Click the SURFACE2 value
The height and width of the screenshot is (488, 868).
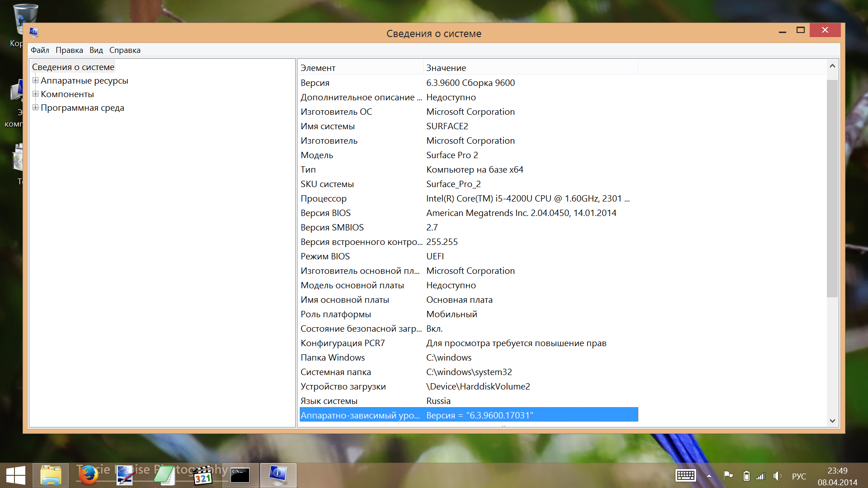point(447,126)
